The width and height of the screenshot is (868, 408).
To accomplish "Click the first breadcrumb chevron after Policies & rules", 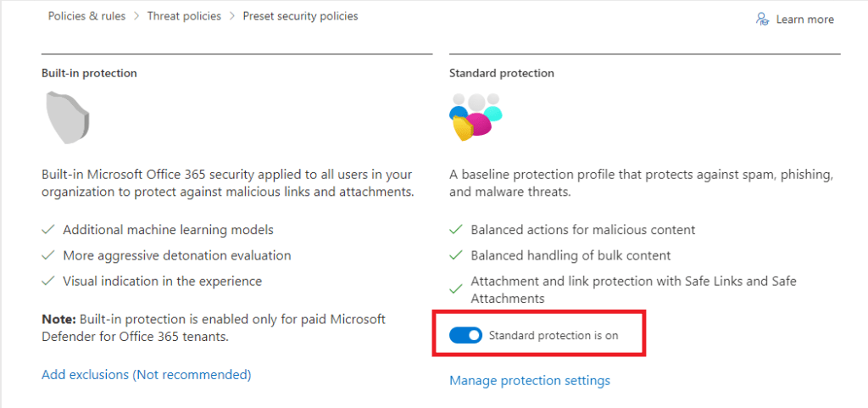I will pyautogui.click(x=136, y=16).
